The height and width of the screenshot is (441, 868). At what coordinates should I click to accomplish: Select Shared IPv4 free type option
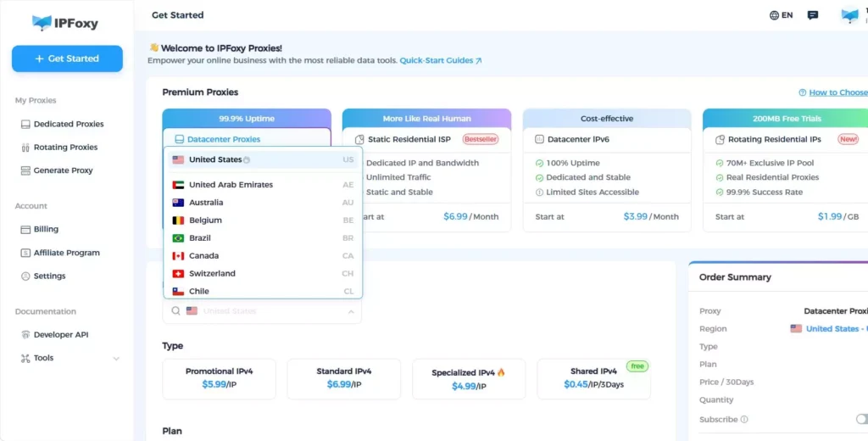pyautogui.click(x=593, y=378)
